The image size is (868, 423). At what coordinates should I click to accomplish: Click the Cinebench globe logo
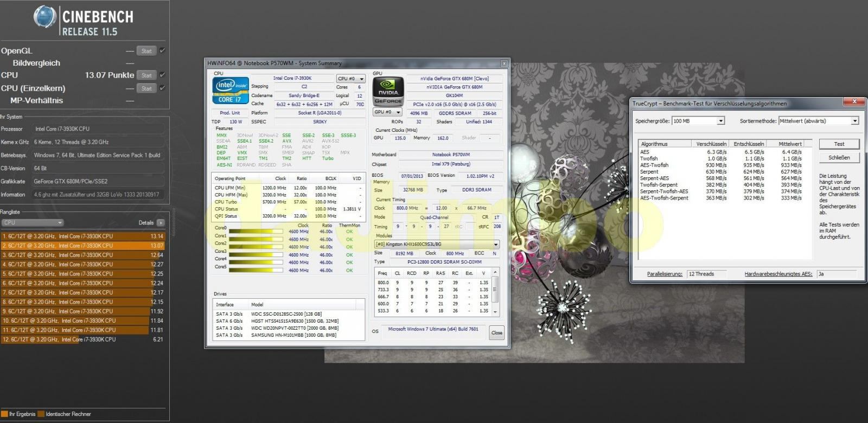click(45, 17)
